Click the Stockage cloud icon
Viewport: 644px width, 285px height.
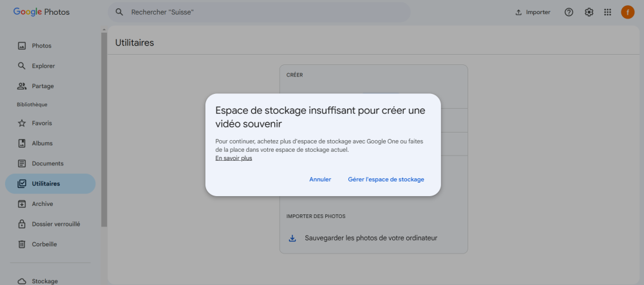click(22, 281)
